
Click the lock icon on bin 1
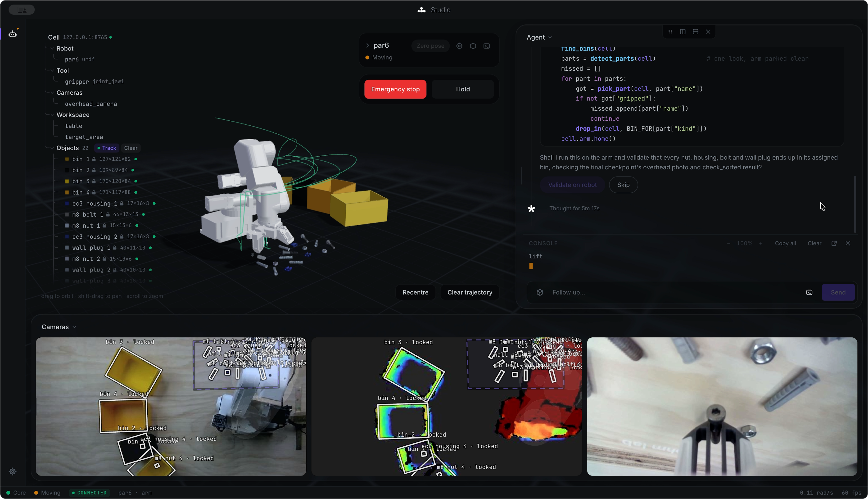tap(94, 159)
